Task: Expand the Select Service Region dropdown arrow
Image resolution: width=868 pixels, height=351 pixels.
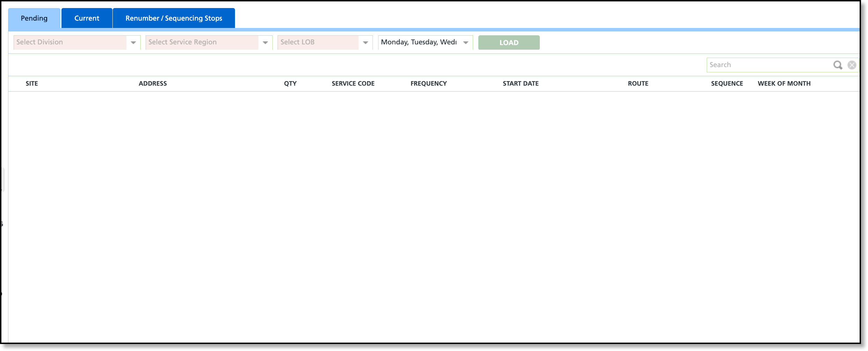Action: tap(265, 43)
